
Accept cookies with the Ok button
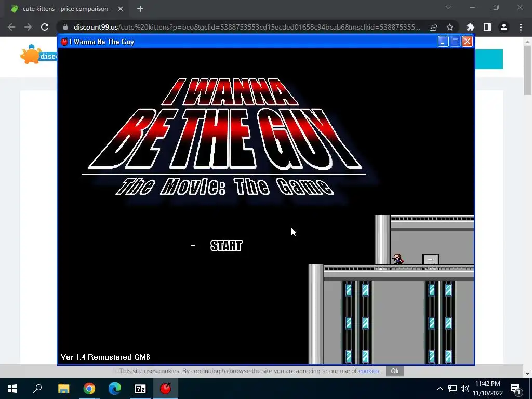coord(395,371)
